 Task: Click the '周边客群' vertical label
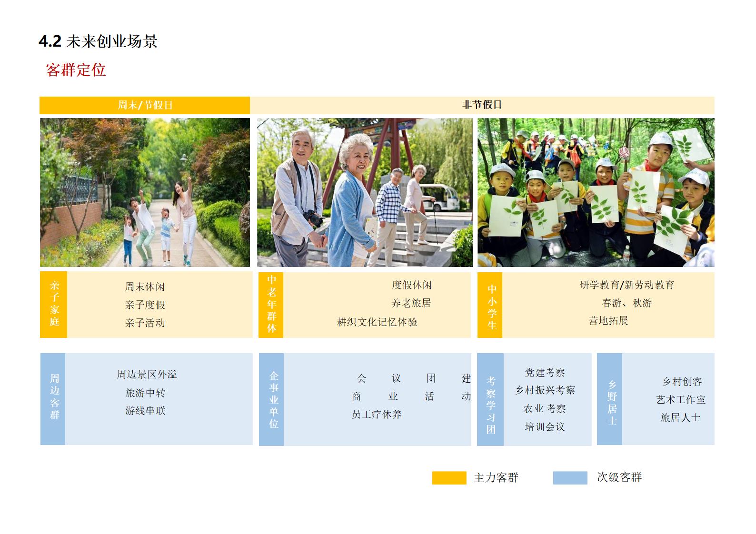[x=53, y=399]
